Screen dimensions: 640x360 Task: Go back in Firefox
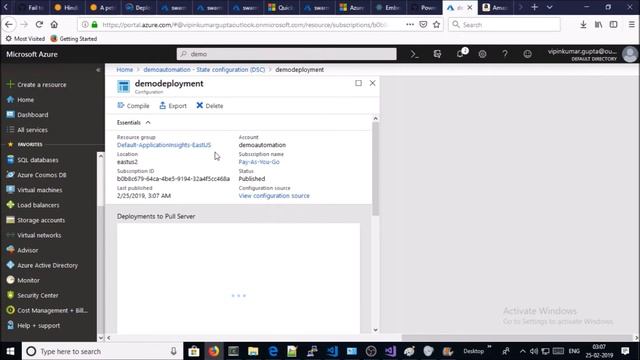tap(9, 24)
